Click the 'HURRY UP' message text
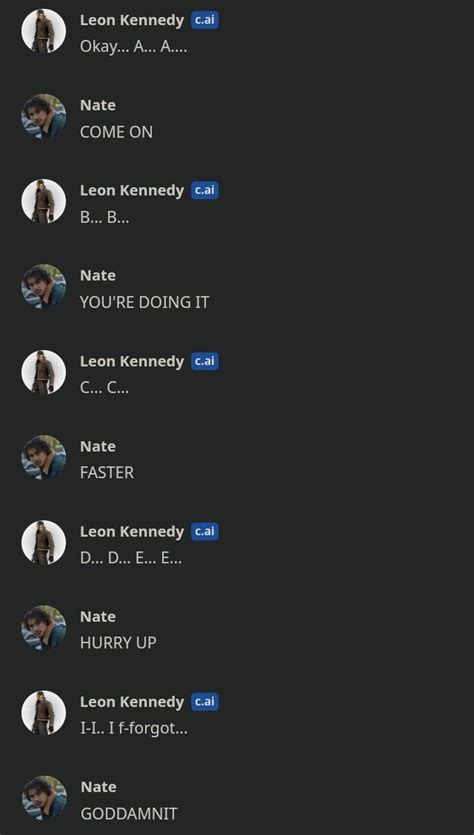 pyautogui.click(x=118, y=643)
